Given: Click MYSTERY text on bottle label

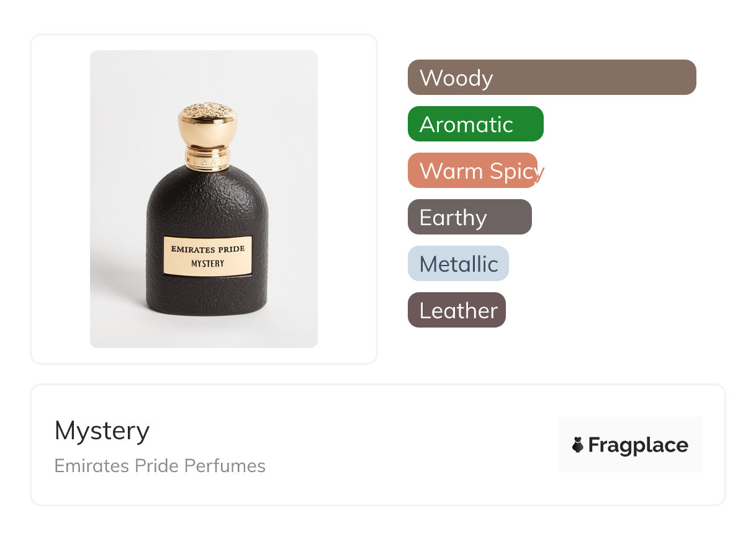Looking at the screenshot, I should pos(208,263).
